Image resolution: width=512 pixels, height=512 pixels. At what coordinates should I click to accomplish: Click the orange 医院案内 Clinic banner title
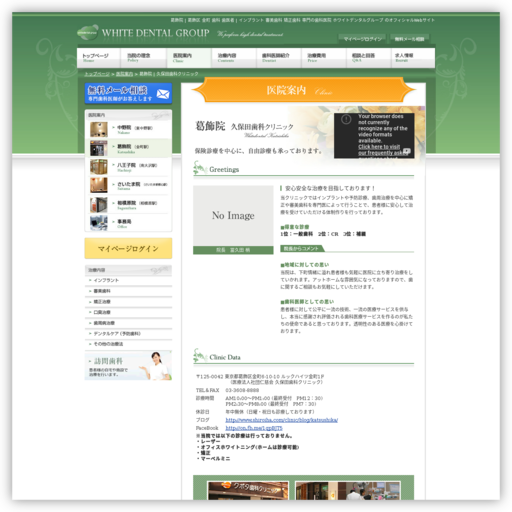tap(304, 90)
